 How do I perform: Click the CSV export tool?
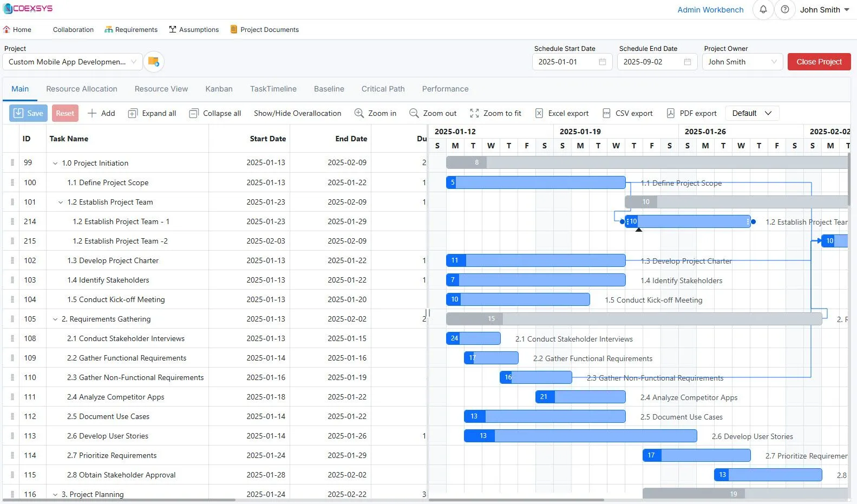click(627, 113)
